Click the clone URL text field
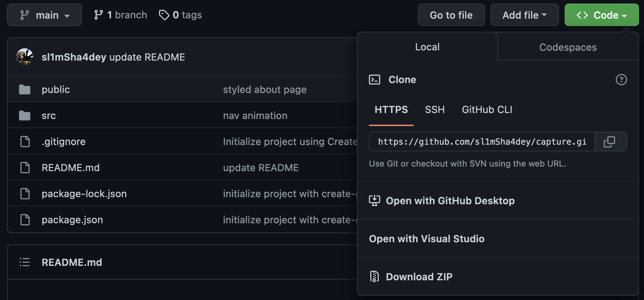644x300 pixels. (x=482, y=142)
